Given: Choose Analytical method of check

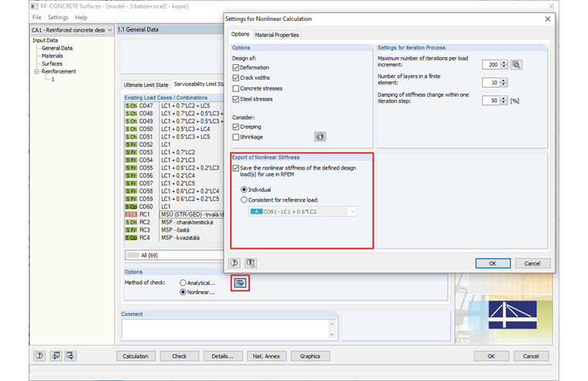Looking at the screenshot, I should [x=183, y=283].
